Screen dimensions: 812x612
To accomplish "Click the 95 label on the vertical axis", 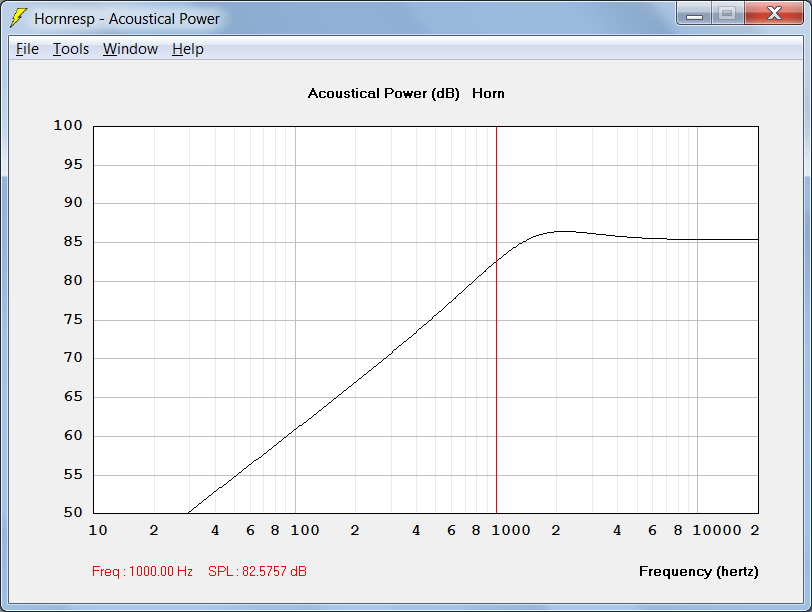I will click(73, 165).
